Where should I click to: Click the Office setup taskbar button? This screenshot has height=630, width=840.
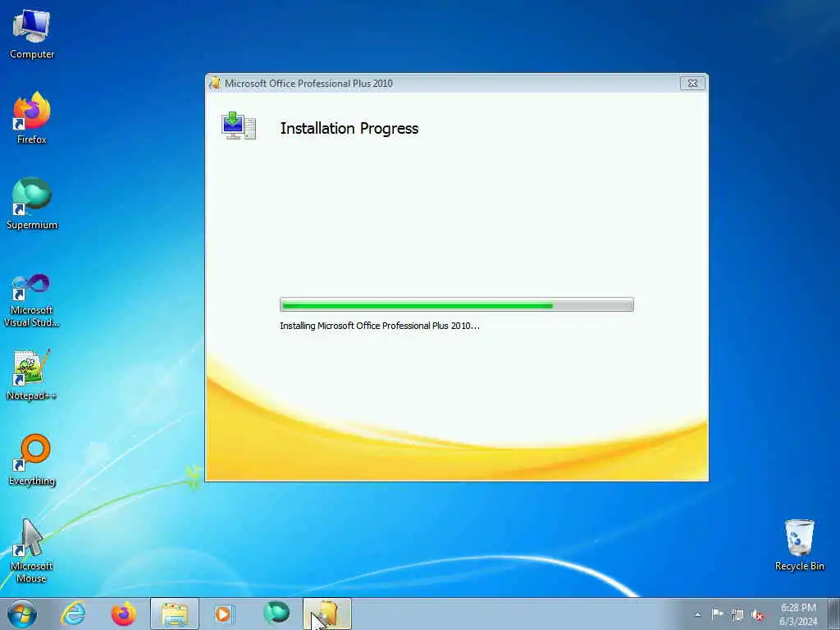(x=327, y=614)
